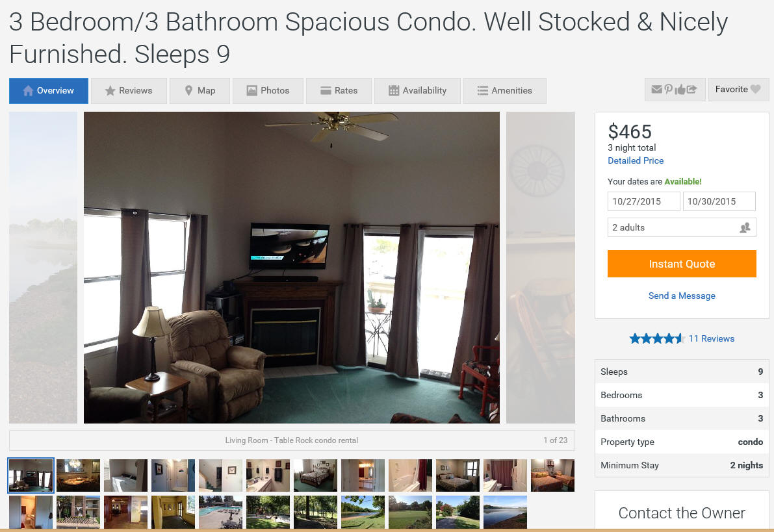Open the Map tab
This screenshot has height=532, width=774.
coord(200,91)
